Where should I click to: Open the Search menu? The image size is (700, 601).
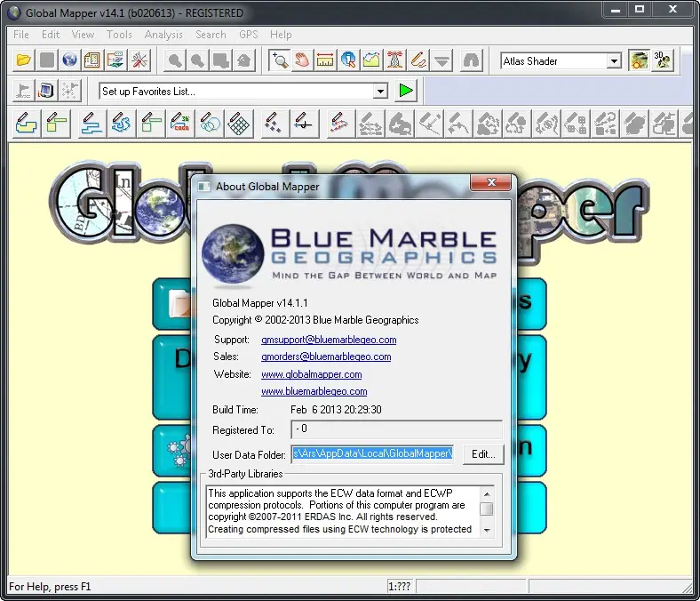point(211,35)
